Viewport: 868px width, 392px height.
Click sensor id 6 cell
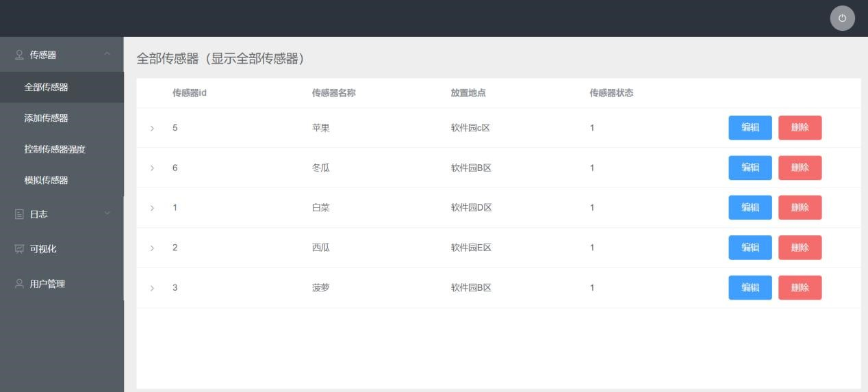(175, 168)
